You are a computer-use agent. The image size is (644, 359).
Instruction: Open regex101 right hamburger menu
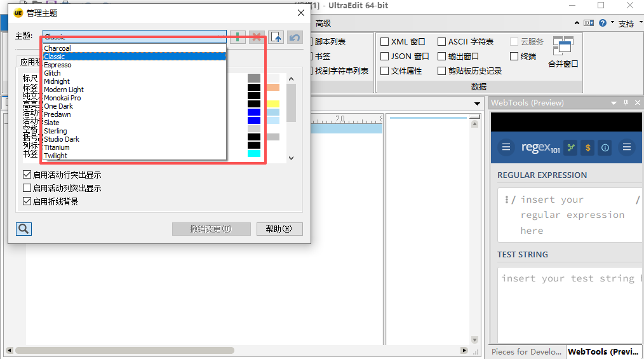(x=627, y=147)
